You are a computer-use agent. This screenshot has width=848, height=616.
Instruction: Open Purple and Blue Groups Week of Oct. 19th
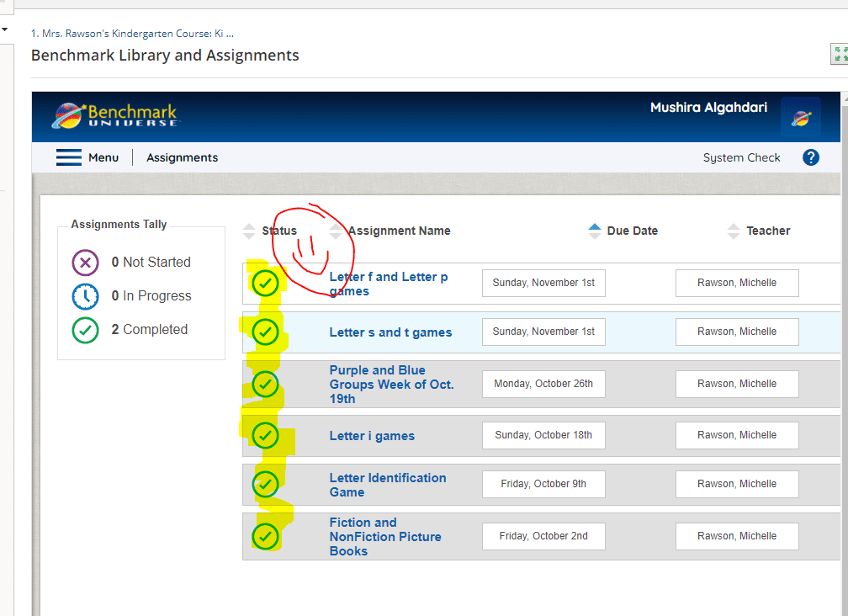[391, 385]
